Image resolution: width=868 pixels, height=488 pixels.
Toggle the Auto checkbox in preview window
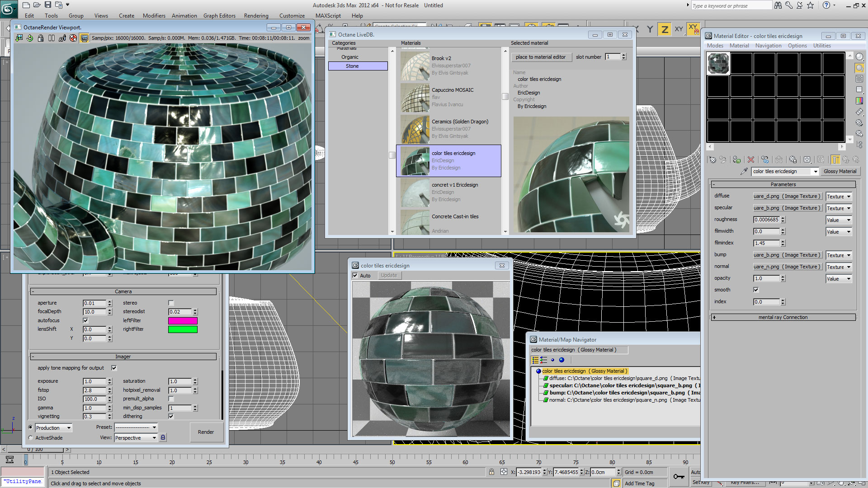point(355,276)
